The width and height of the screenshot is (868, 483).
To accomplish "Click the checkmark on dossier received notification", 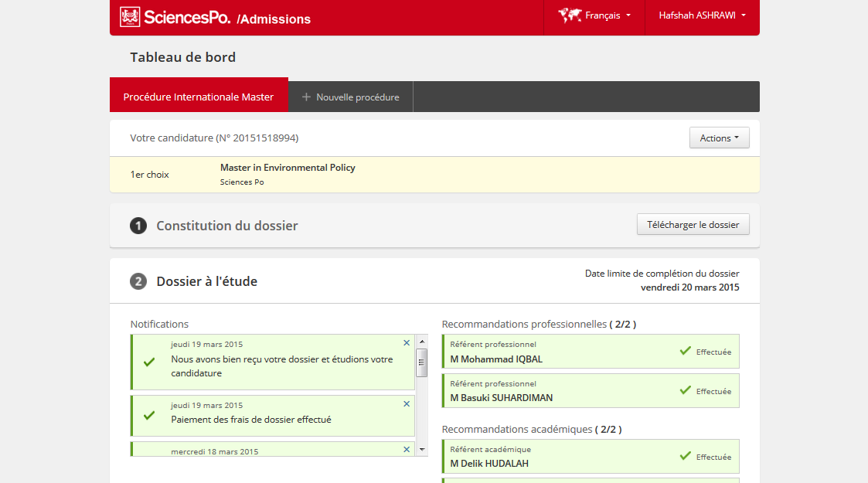I will coord(149,362).
